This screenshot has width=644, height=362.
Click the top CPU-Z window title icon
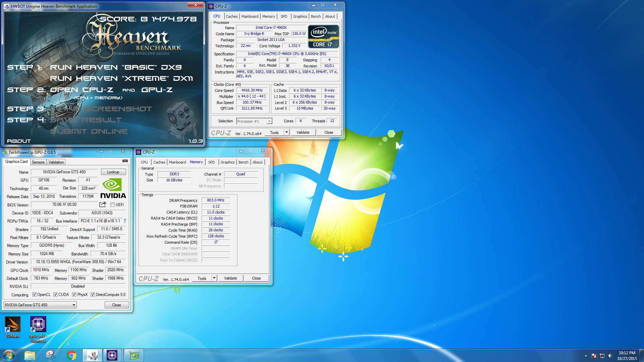pos(211,6)
